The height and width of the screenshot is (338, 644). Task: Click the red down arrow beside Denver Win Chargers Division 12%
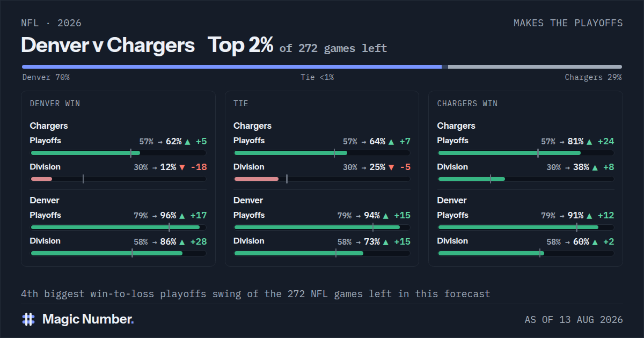click(x=182, y=167)
